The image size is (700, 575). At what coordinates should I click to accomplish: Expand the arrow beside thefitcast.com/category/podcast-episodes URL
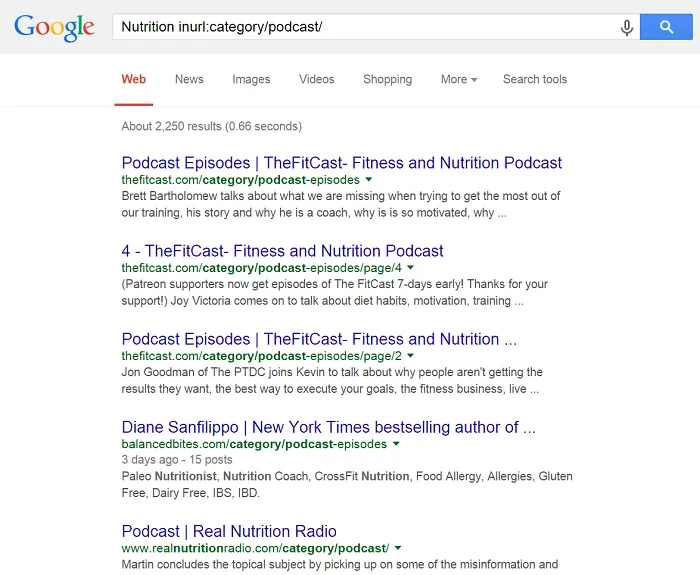(369, 179)
